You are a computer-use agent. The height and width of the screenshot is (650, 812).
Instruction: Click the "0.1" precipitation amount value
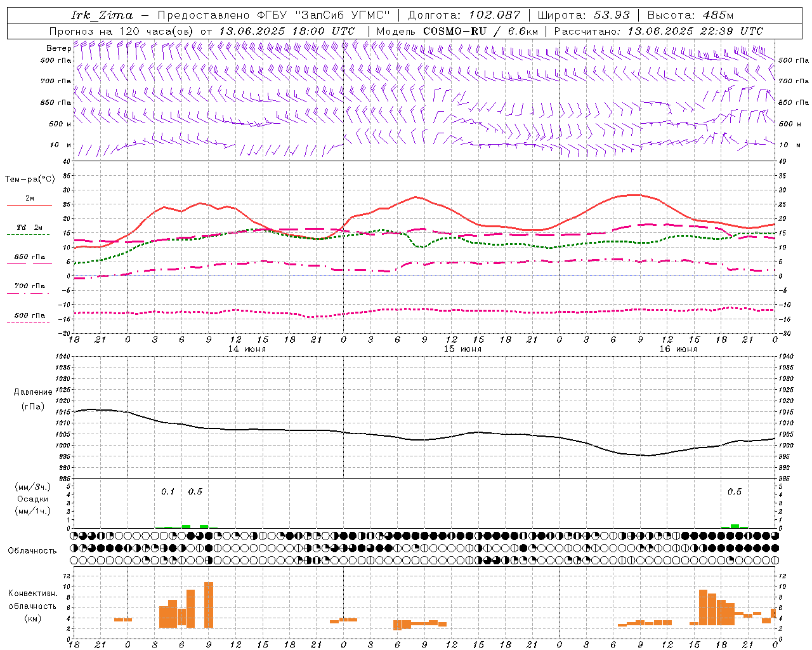pyautogui.click(x=167, y=492)
